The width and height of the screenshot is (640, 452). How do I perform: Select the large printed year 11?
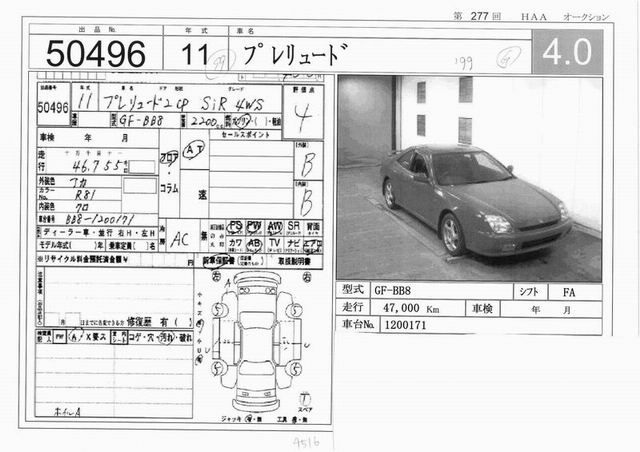195,54
